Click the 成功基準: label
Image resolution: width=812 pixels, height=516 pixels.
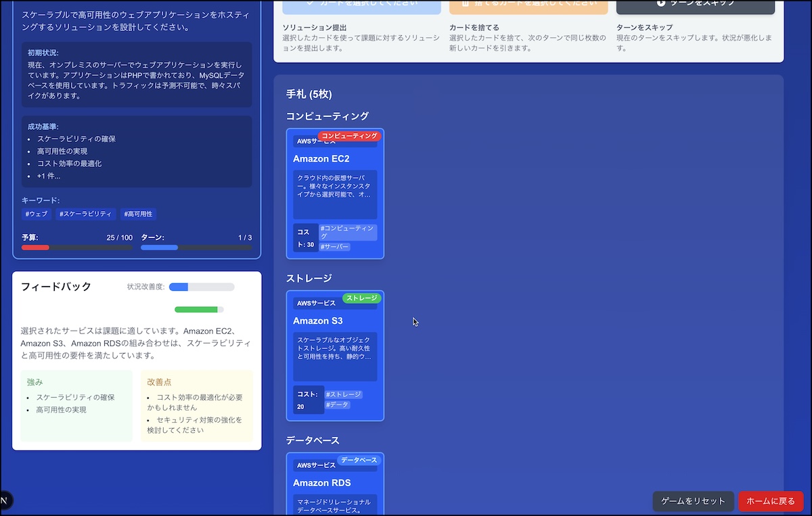43,126
